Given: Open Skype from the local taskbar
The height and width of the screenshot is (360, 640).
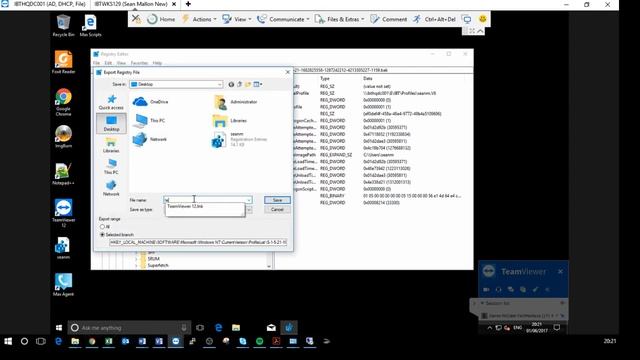Looking at the screenshot, I should (x=243, y=341).
